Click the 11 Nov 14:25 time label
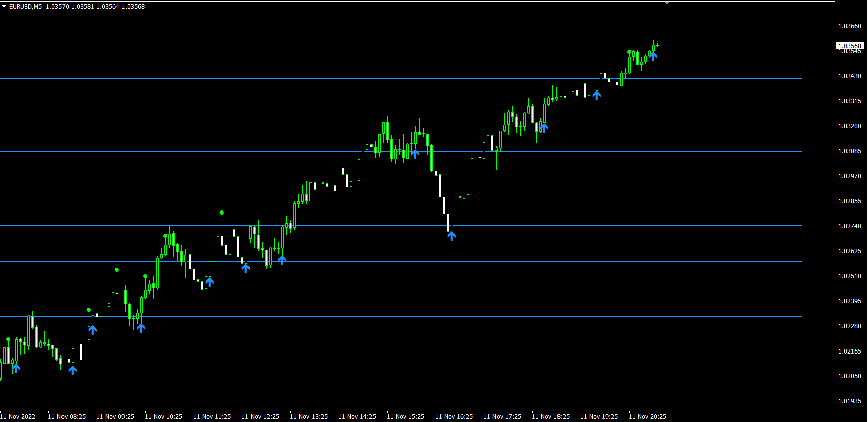 tap(357, 417)
